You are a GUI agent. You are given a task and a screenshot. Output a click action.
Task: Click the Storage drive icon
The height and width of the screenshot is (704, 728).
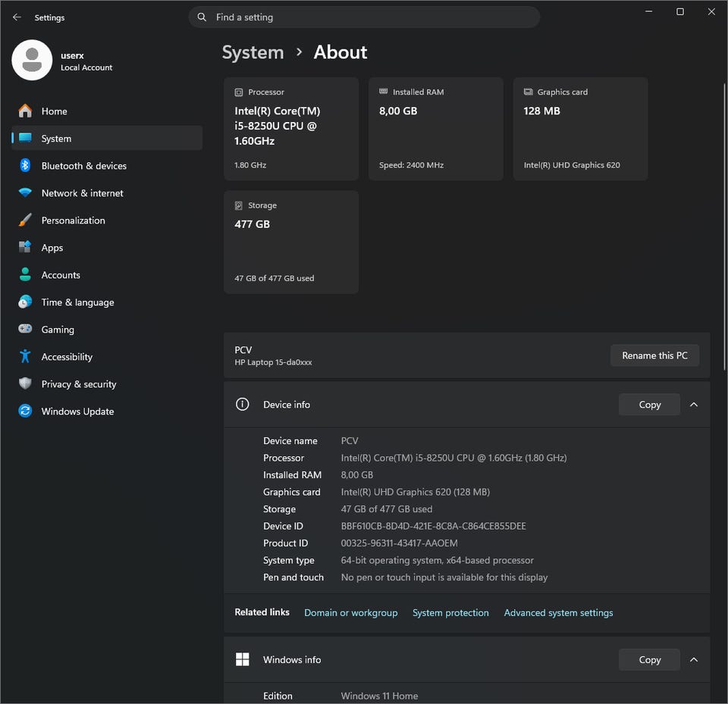point(239,205)
